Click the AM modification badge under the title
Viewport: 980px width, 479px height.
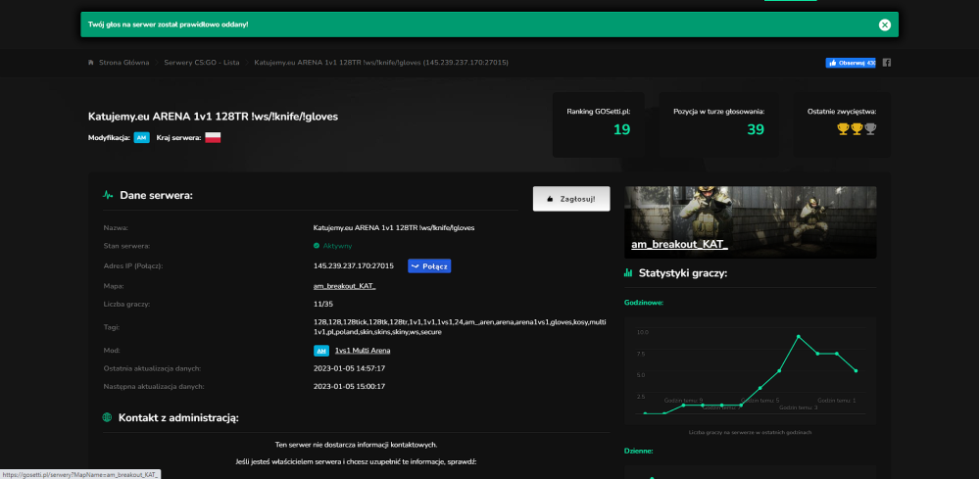142,137
